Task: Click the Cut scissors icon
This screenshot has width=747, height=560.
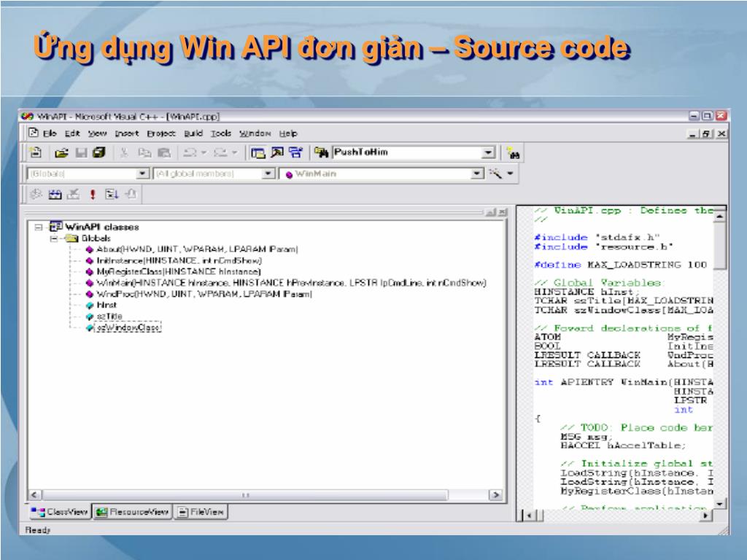Action: [124, 152]
